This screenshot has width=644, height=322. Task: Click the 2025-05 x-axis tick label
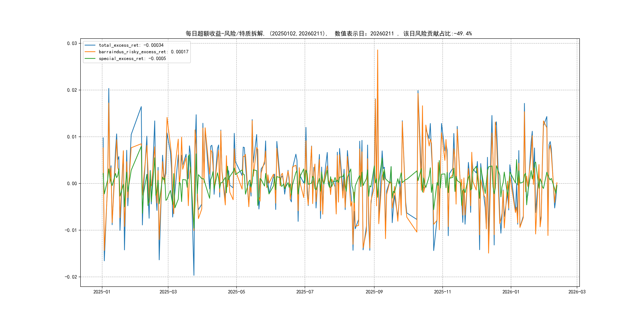236,292
